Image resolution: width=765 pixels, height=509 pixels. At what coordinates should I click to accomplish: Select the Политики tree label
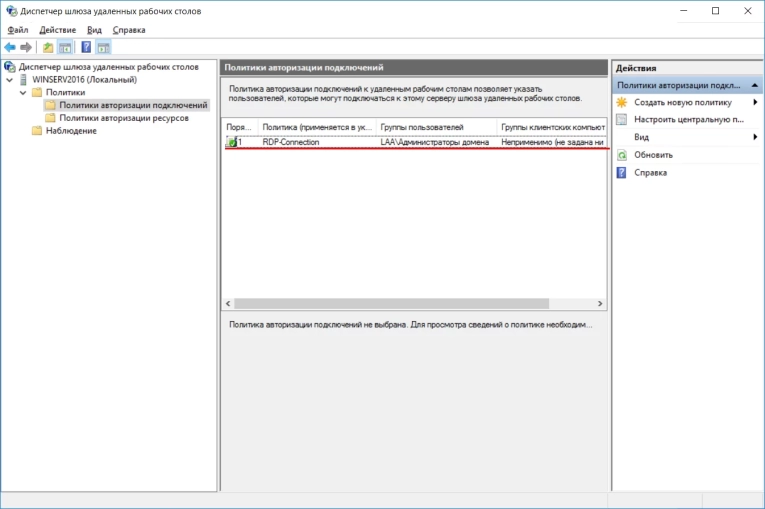click(65, 92)
